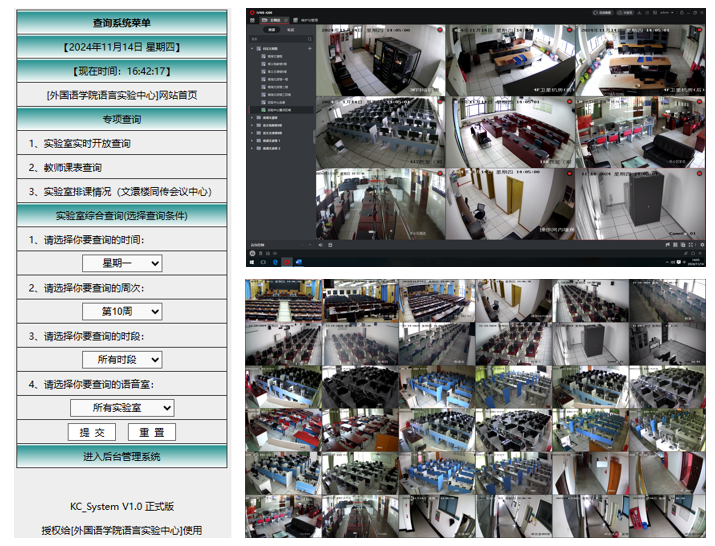Open the 星期一 weekday dropdown
The width and height of the screenshot is (715, 546).
[x=123, y=263]
